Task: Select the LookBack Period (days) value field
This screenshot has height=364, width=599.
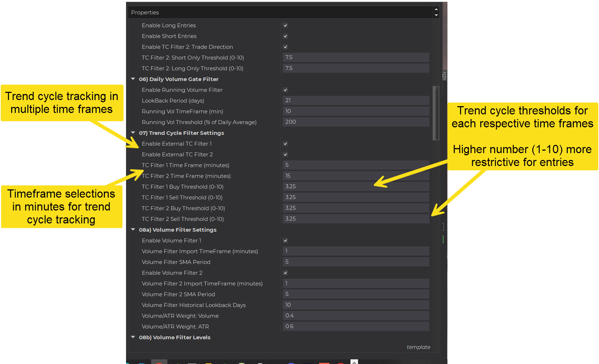Action: (x=356, y=100)
